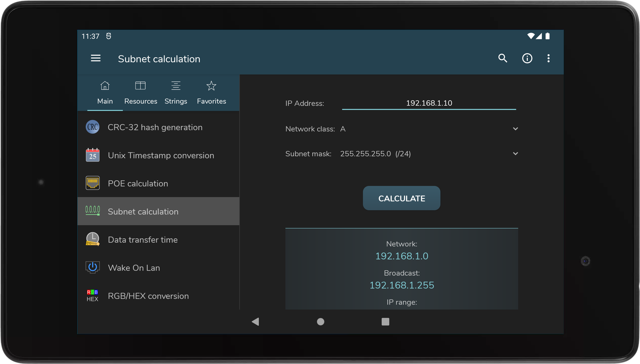Screen dimensions: 640x364
Task: Click the calendar icon for Unix Timestamp
Action: (x=92, y=155)
